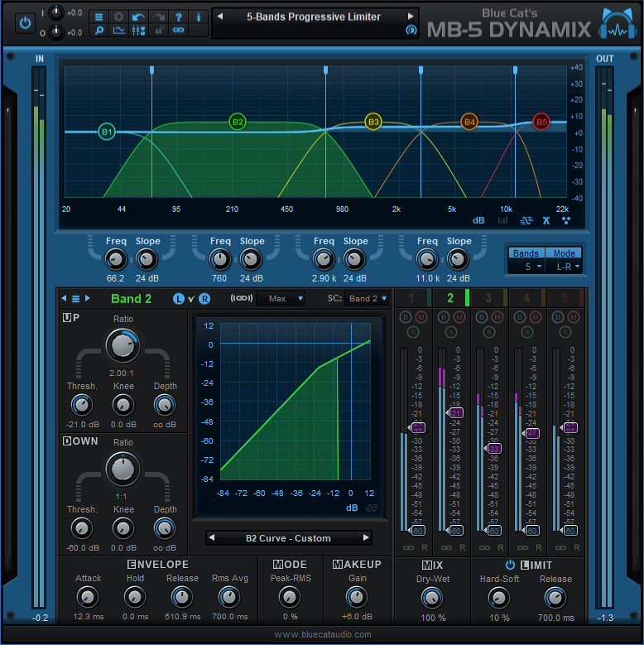Click the unlock padlock icon

click(158, 30)
